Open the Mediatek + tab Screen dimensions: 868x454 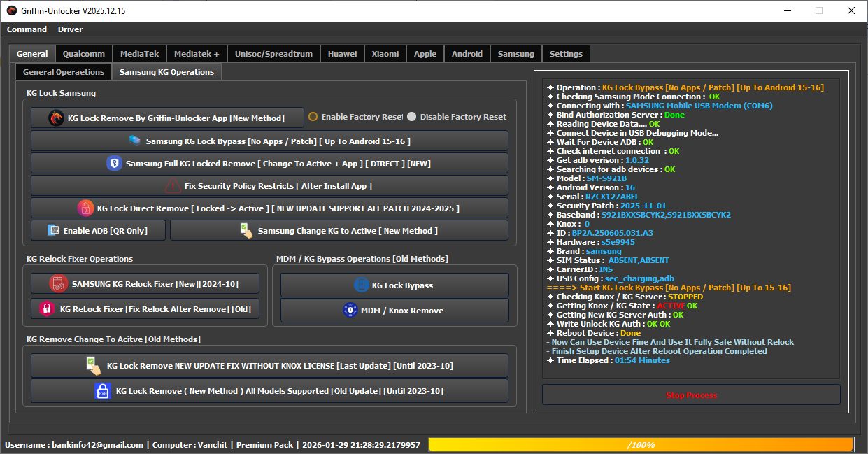tap(197, 54)
